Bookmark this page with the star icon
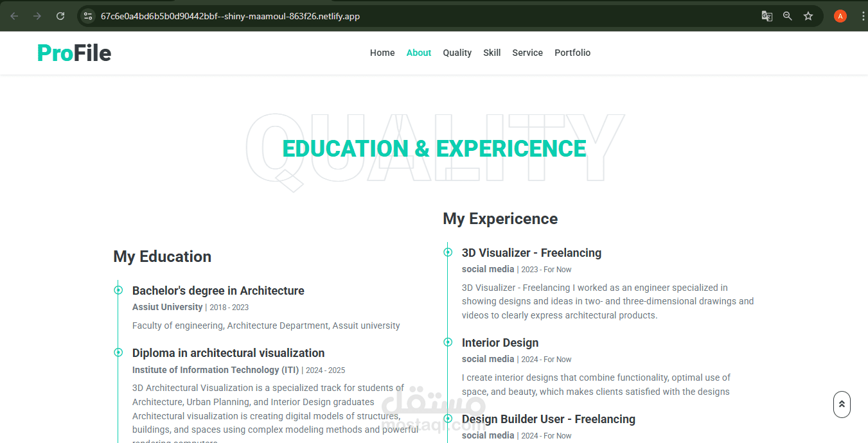This screenshot has height=443, width=868. coord(808,16)
